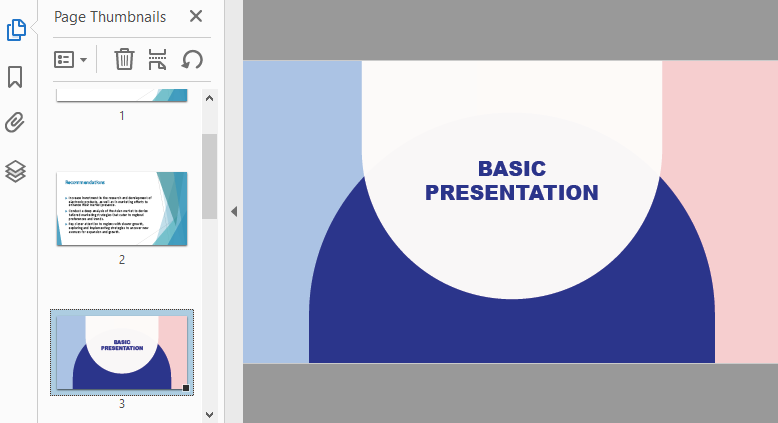Collapse the navigation pane with the arrow
Viewport: 778px width, 423px height.
233,211
